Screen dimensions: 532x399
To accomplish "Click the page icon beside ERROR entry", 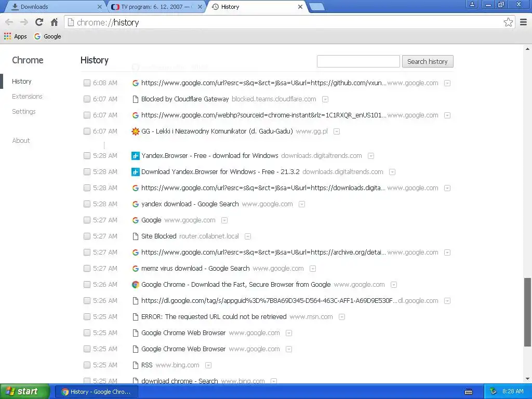I will click(x=136, y=317).
